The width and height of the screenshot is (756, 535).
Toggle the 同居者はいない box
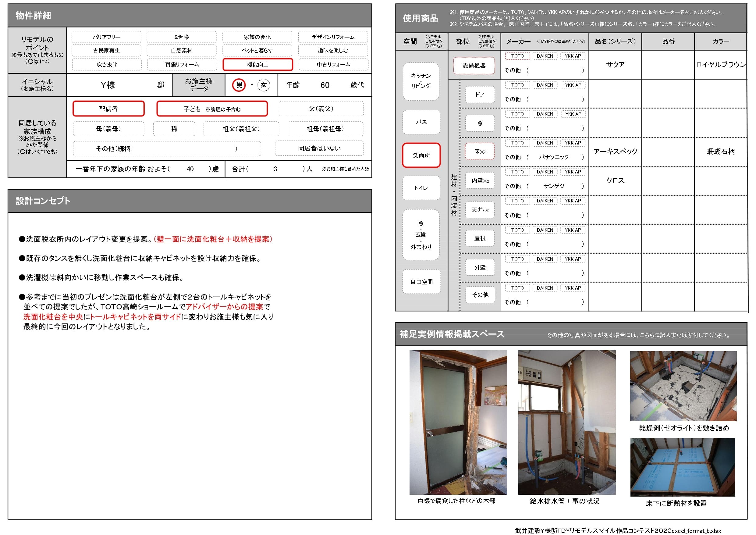[x=319, y=148]
